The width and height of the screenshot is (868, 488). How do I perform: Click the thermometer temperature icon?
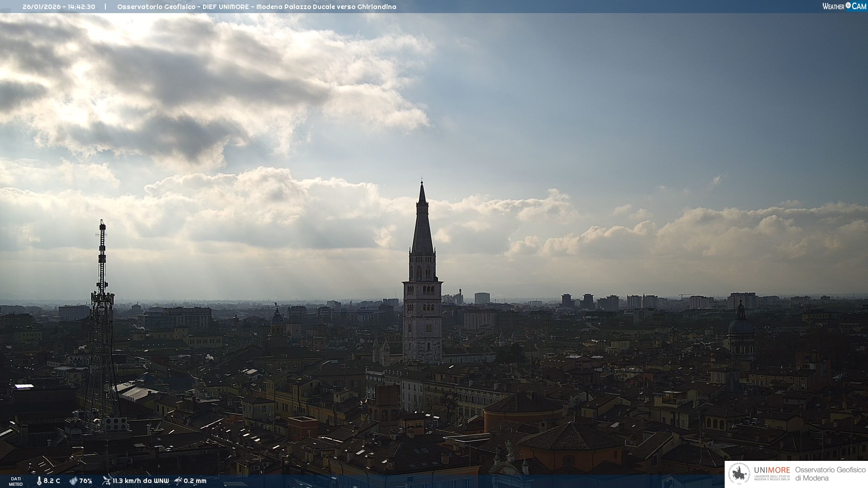[39, 481]
